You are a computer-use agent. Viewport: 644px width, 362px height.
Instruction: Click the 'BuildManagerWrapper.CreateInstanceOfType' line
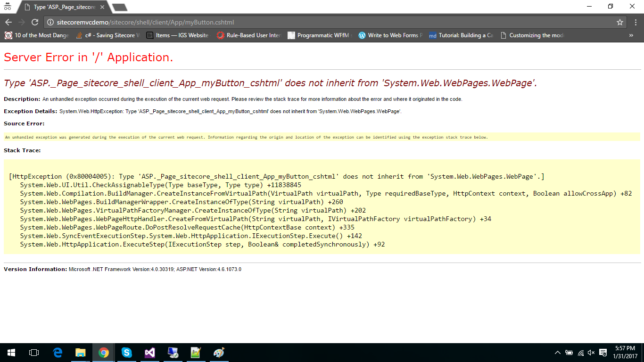click(182, 202)
